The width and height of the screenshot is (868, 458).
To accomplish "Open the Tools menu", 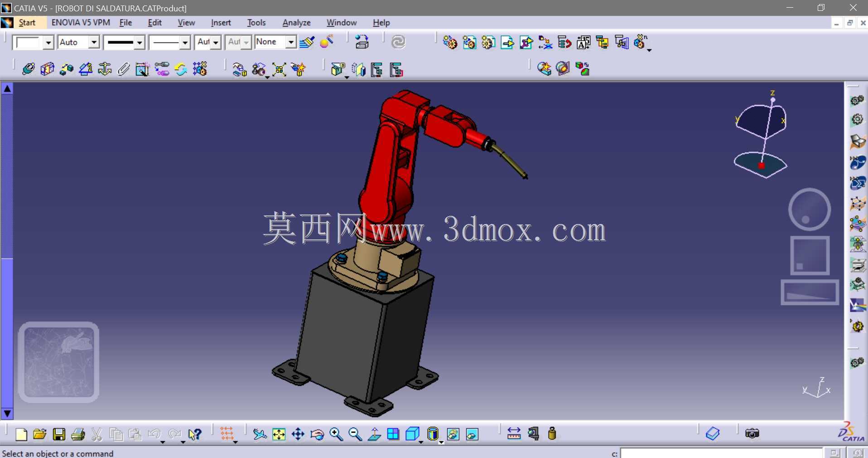I will point(256,23).
